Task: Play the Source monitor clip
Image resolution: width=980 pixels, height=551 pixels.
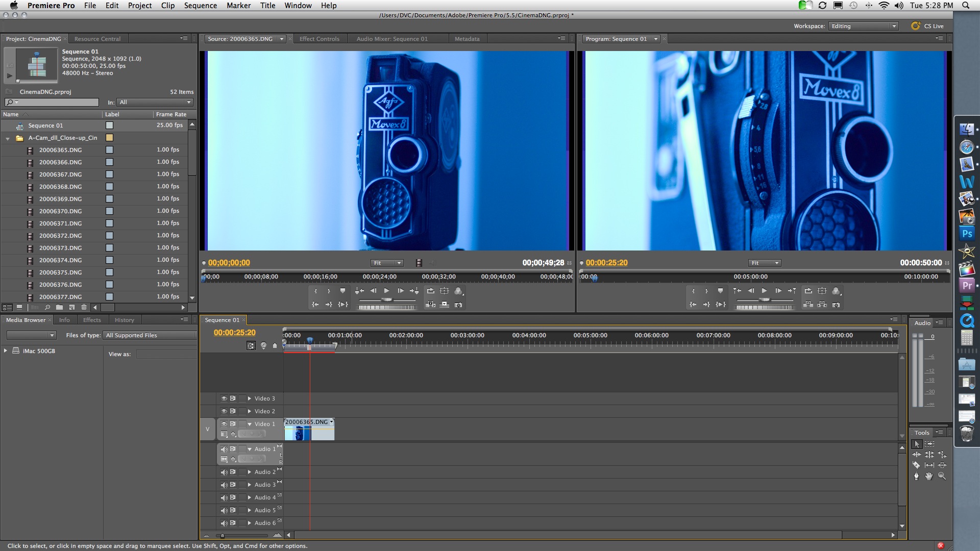Action: click(x=387, y=291)
